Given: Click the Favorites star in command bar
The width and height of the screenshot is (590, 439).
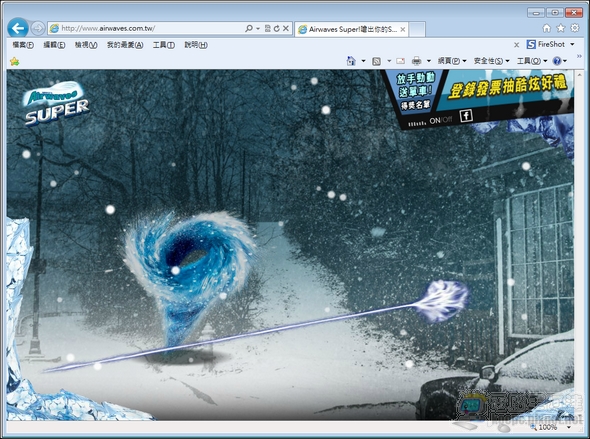Looking at the screenshot, I should (x=15, y=61).
